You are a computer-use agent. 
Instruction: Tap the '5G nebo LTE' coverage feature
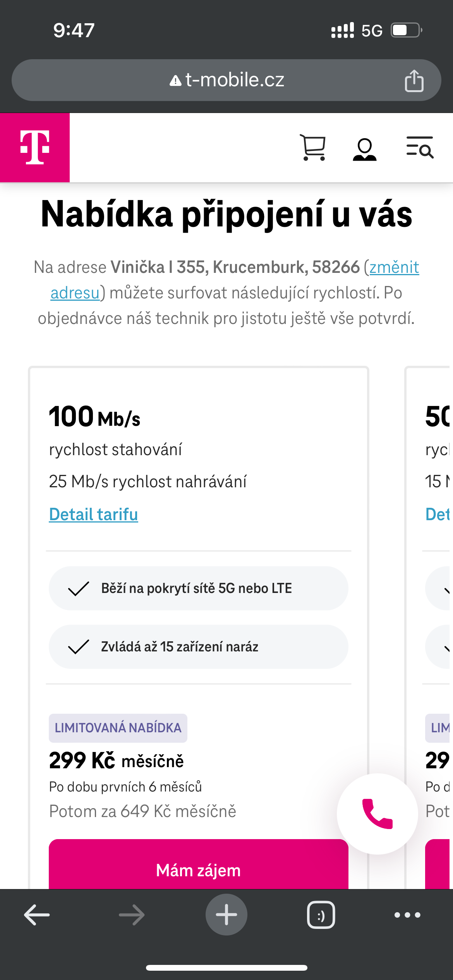click(198, 588)
